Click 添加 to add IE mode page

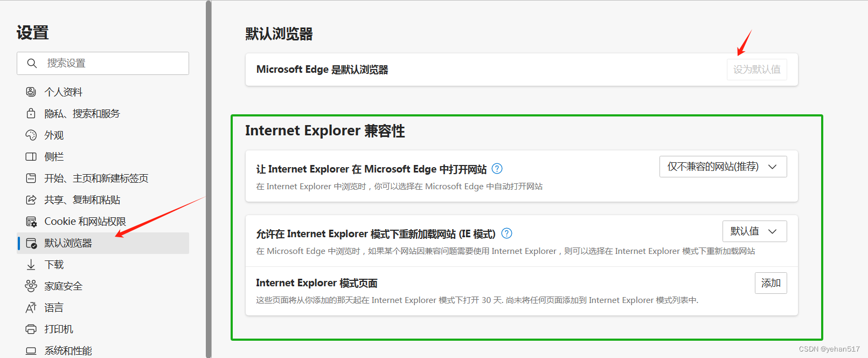[x=771, y=283]
